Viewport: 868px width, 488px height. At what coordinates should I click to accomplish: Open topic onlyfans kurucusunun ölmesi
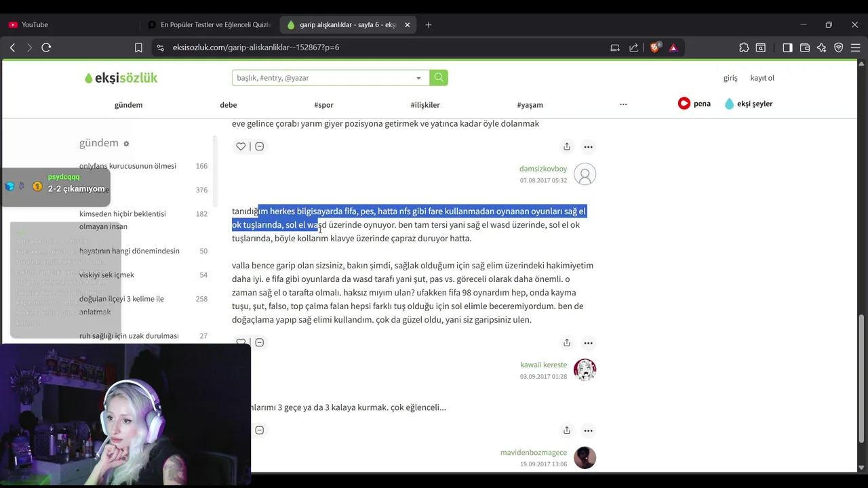pos(127,166)
